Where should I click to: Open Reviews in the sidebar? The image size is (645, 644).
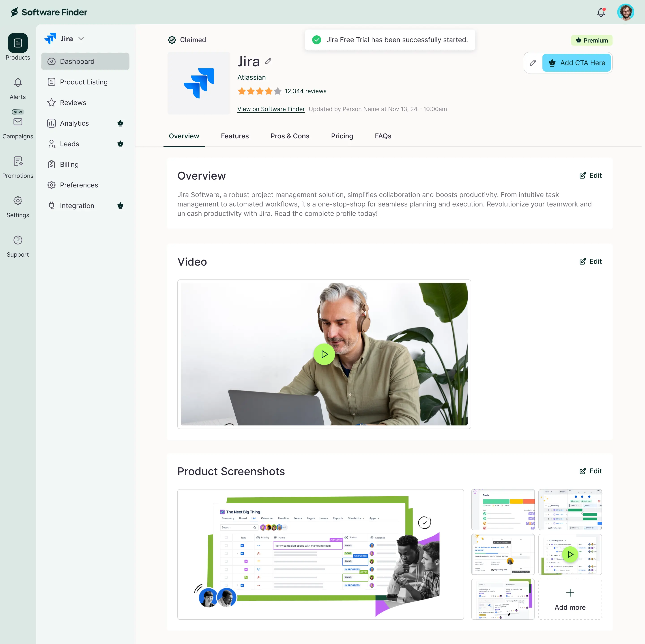pos(85,103)
